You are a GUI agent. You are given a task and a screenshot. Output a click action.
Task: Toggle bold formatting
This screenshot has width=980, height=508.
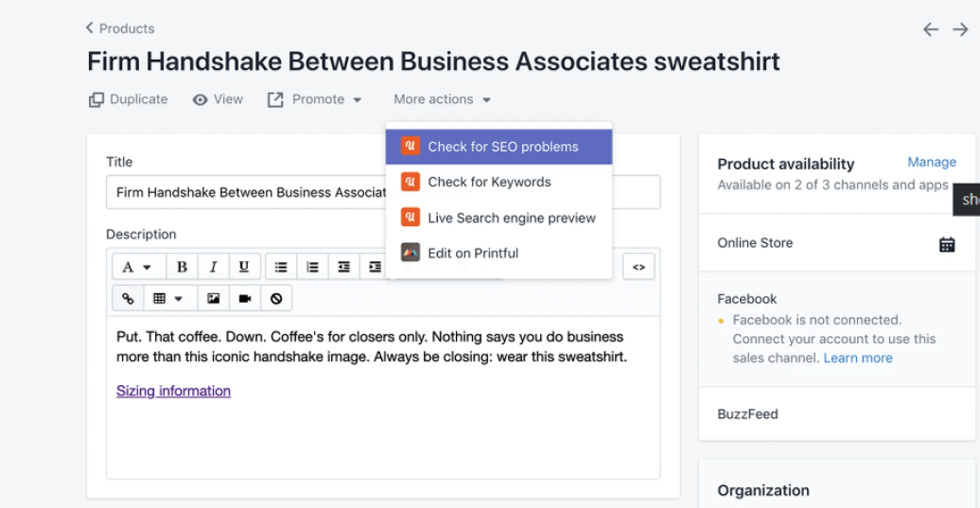182,268
